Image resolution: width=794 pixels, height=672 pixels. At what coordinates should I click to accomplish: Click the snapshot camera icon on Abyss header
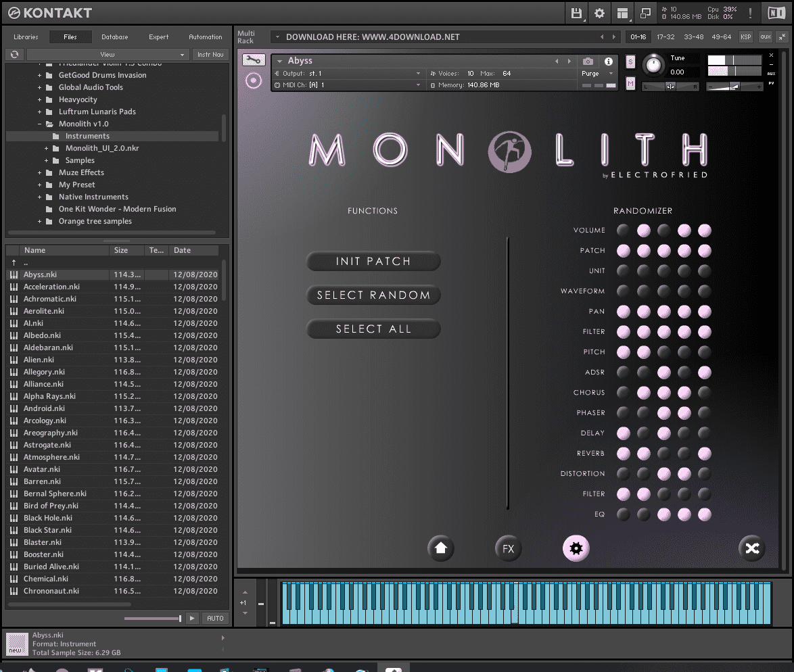[588, 60]
